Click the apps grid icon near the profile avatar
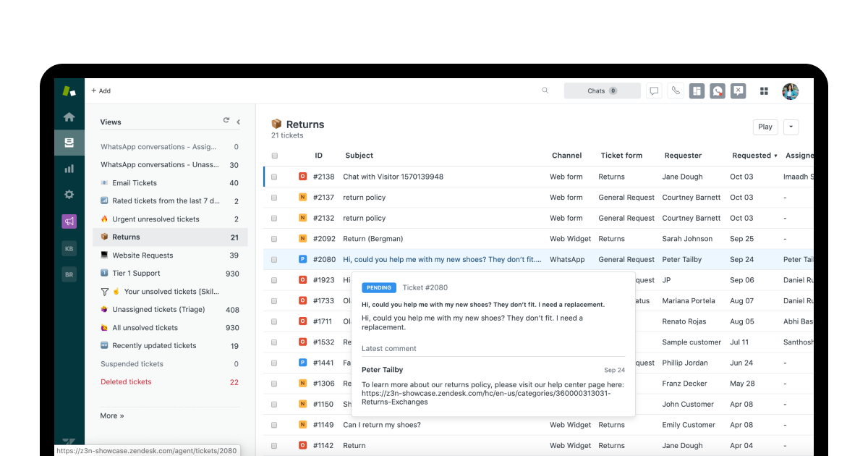This screenshot has width=868, height=456. [x=764, y=90]
